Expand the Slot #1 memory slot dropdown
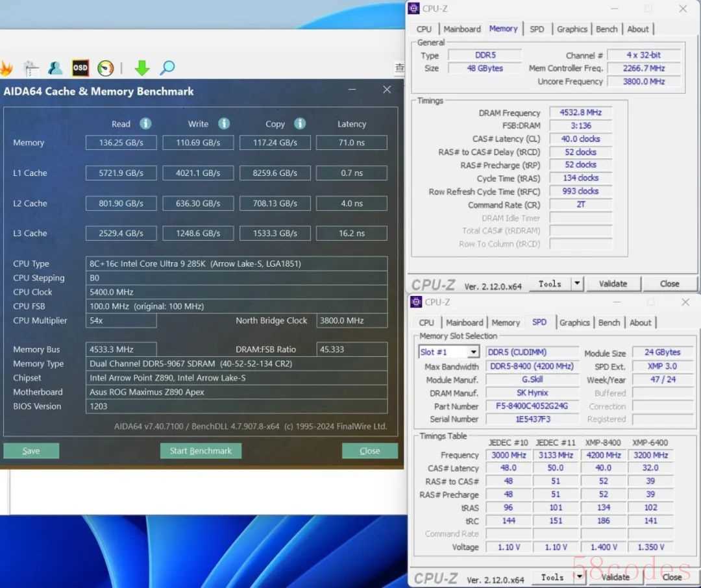 (473, 352)
